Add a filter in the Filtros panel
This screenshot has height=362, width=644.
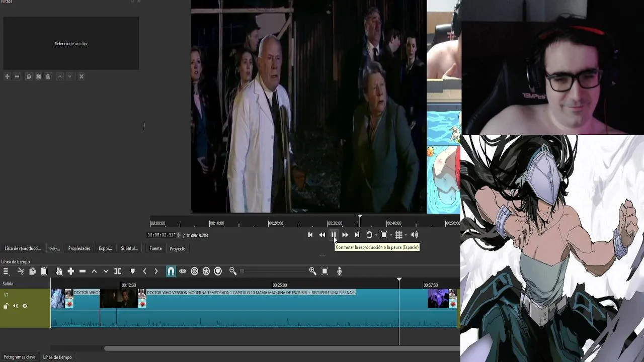tap(7, 76)
